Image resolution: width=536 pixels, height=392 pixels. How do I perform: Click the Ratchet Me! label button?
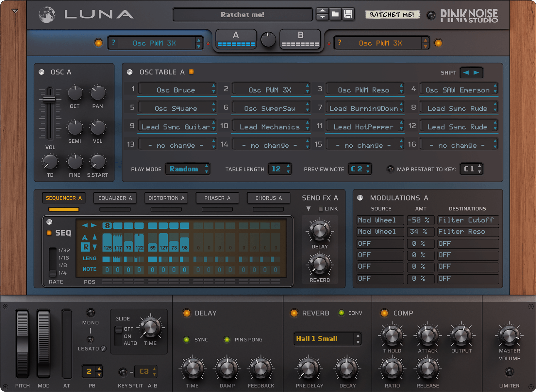392,14
